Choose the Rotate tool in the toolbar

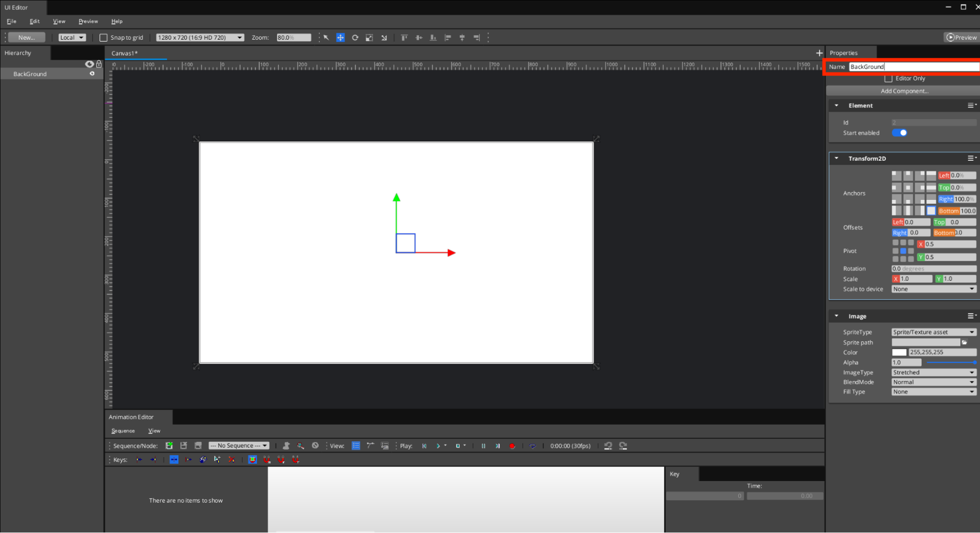pyautogui.click(x=355, y=37)
